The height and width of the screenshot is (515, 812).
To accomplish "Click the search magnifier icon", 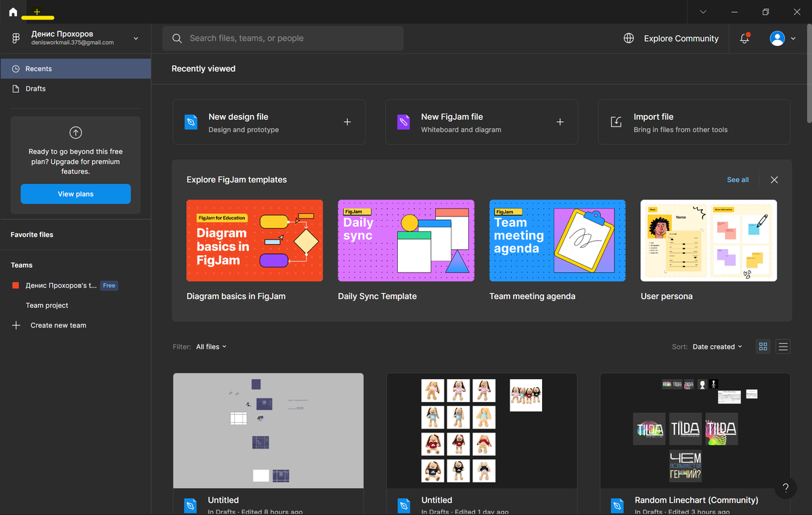I will click(177, 39).
